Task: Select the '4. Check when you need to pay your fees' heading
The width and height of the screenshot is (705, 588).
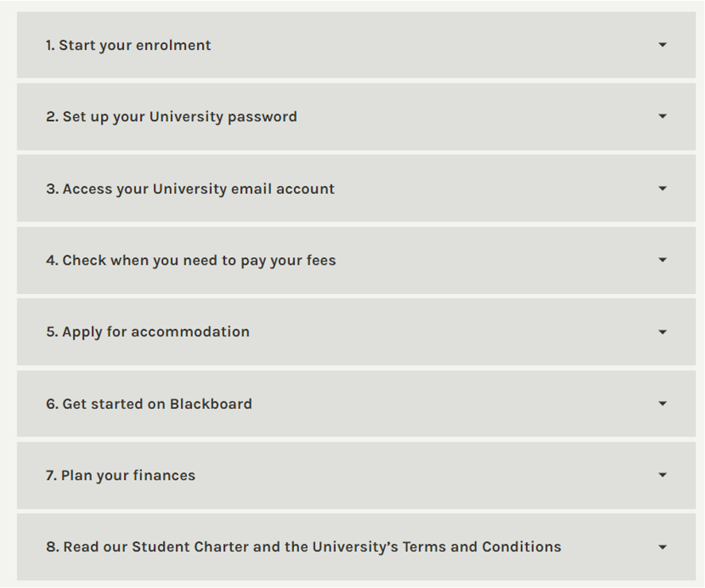Action: [191, 261]
